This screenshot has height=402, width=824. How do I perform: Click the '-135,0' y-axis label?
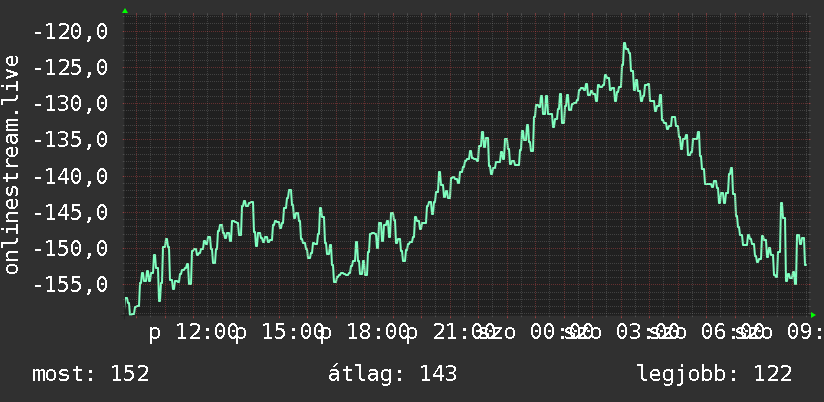70,140
